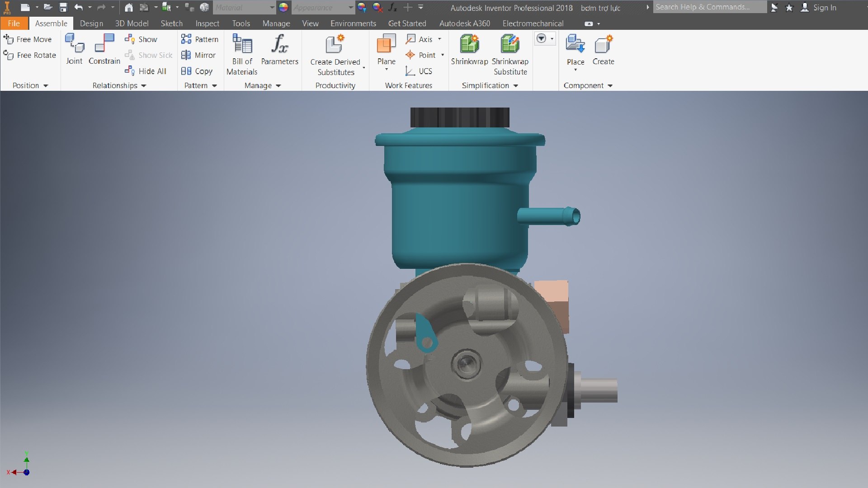Image resolution: width=868 pixels, height=488 pixels.
Task: Click the Mirror button
Action: tap(198, 55)
